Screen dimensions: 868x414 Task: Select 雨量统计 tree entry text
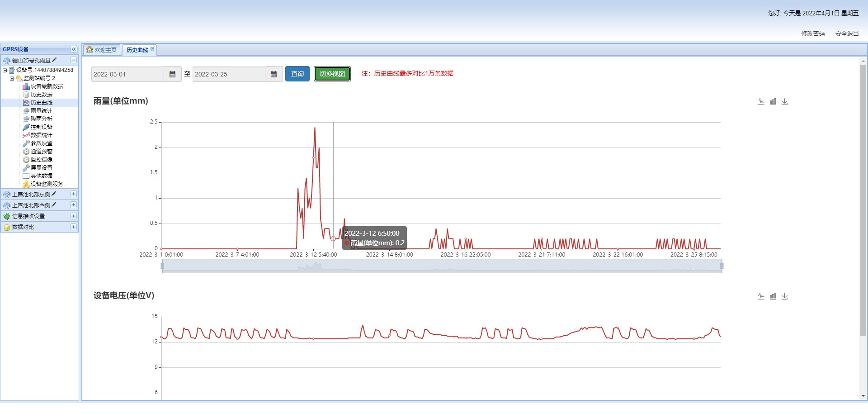point(42,111)
